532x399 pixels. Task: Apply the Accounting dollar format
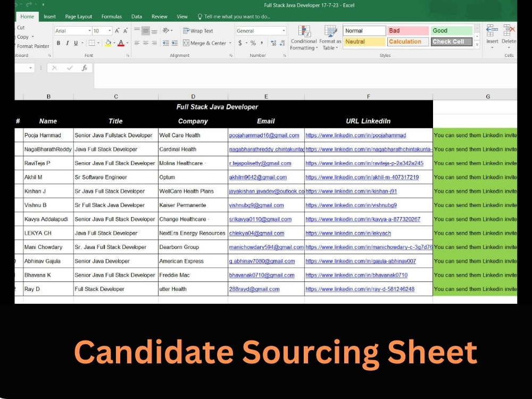pos(240,43)
